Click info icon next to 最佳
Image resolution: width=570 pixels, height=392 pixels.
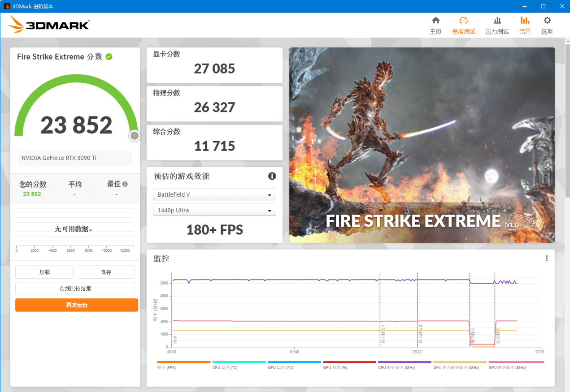pyautogui.click(x=125, y=184)
